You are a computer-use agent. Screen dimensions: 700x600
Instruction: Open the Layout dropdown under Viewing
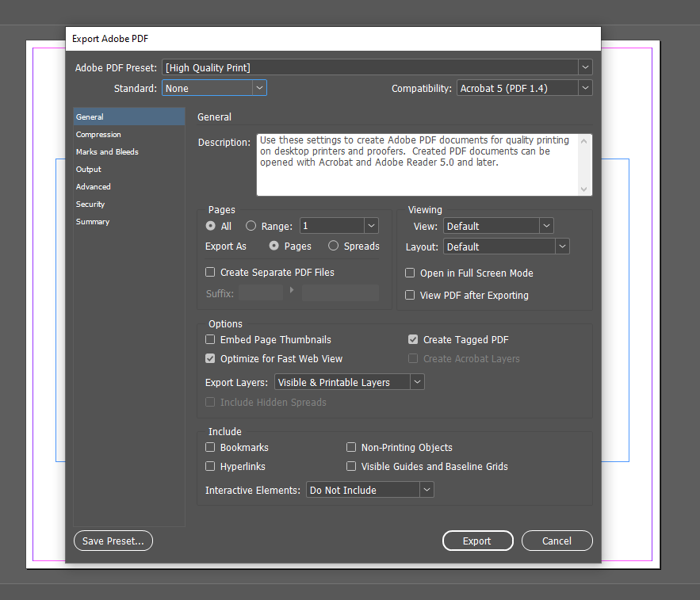(x=507, y=246)
